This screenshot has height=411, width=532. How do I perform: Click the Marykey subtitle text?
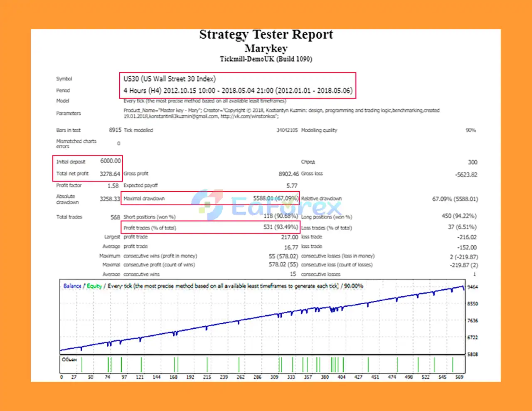click(x=266, y=48)
